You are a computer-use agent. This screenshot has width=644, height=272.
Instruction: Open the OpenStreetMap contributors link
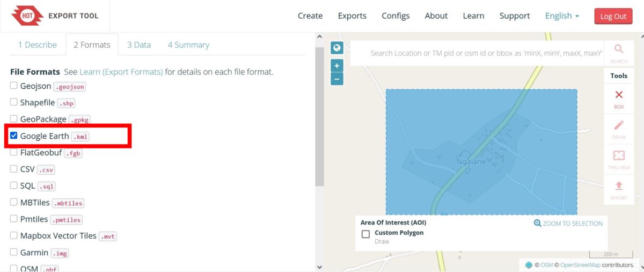point(580,265)
